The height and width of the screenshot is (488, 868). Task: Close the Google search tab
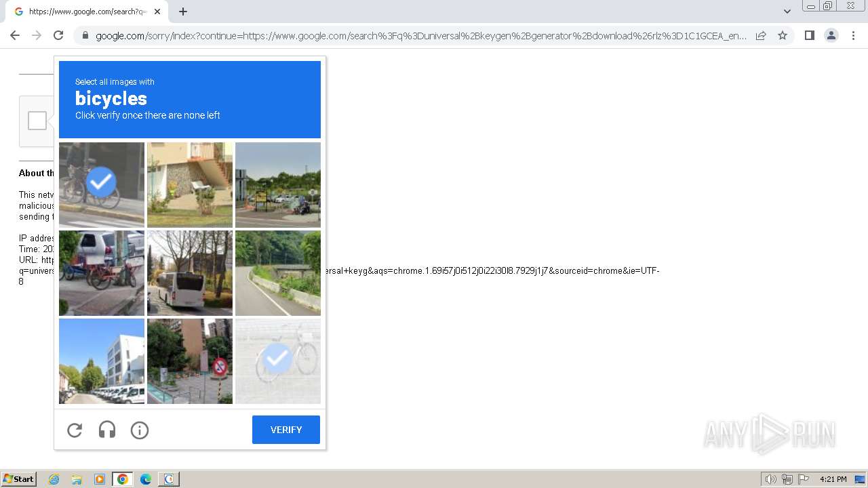click(x=157, y=12)
